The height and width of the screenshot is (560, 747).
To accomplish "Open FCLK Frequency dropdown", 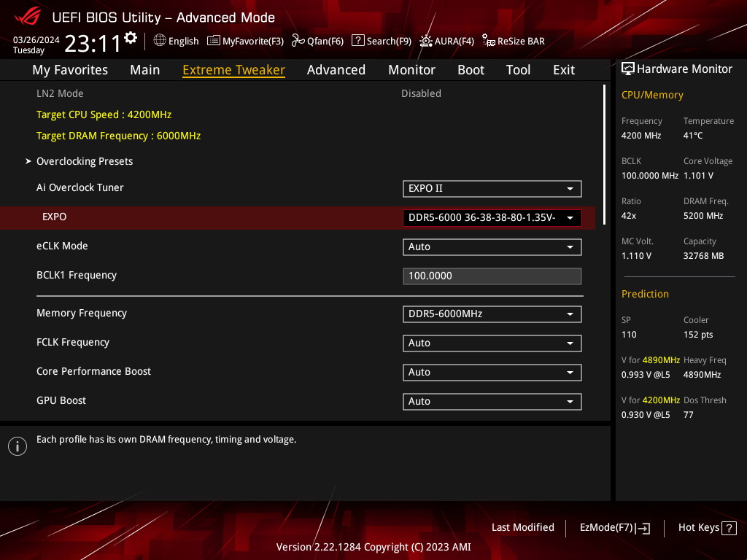I will (x=492, y=343).
